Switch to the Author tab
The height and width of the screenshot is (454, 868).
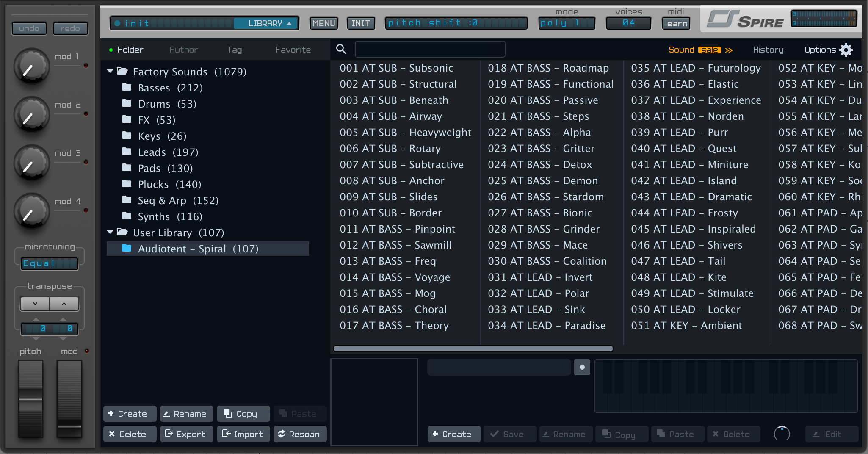[x=183, y=50]
